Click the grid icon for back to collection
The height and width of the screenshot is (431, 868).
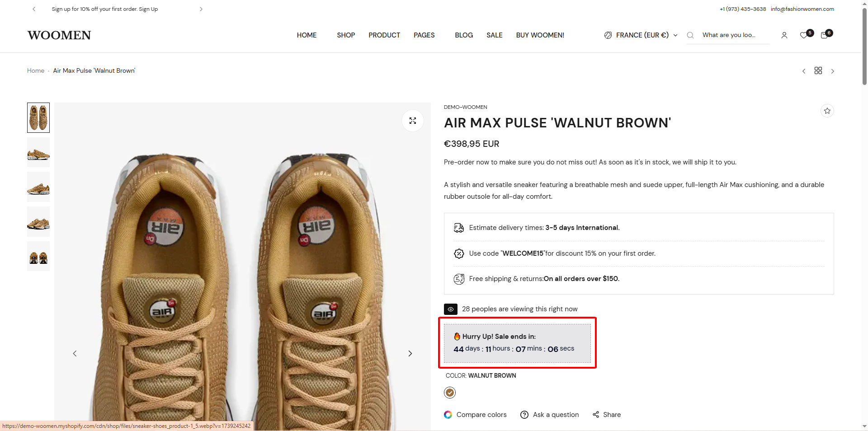pos(818,71)
